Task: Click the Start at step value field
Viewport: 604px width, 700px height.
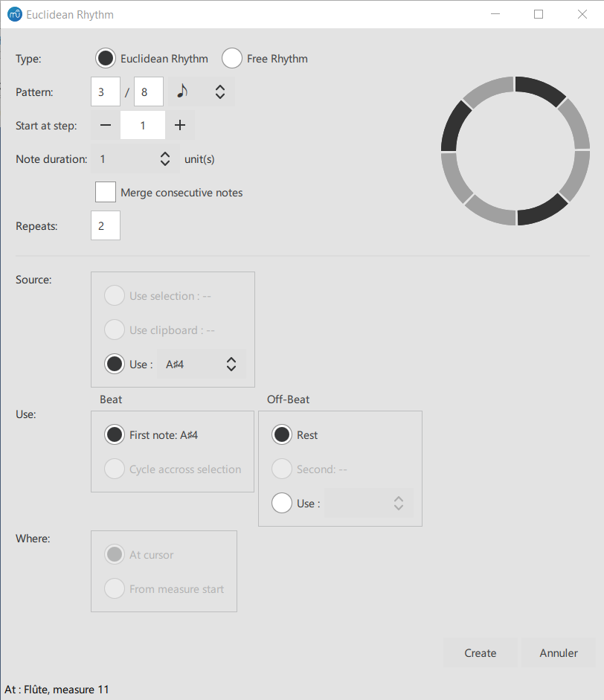Action: pos(143,126)
